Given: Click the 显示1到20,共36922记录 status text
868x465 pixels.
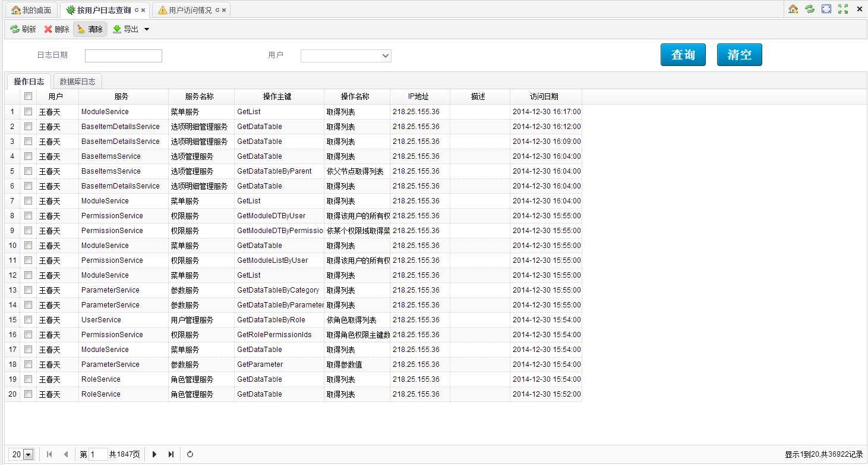Looking at the screenshot, I should (x=823, y=454).
